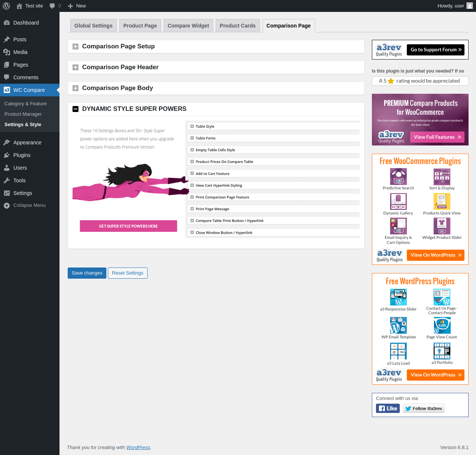
Task: Open the Products Quick View plugin icon
Action: click(442, 202)
